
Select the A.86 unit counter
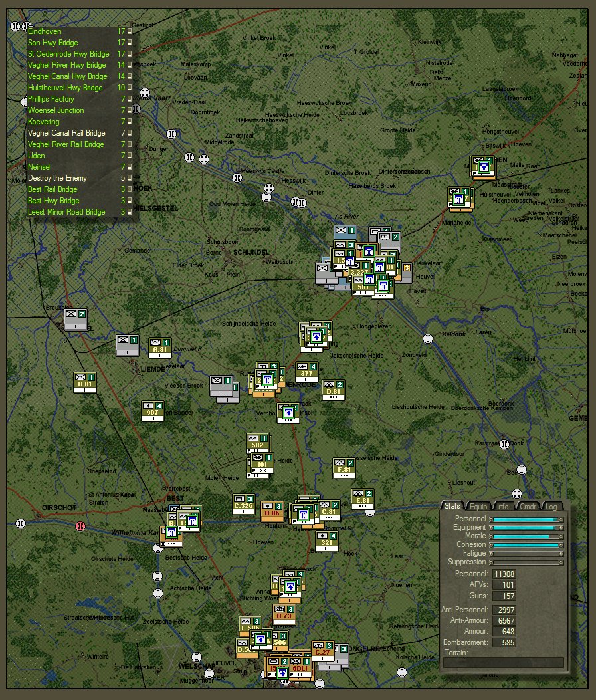tap(272, 511)
